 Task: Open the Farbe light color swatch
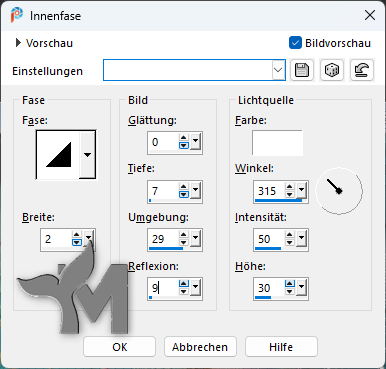277,143
